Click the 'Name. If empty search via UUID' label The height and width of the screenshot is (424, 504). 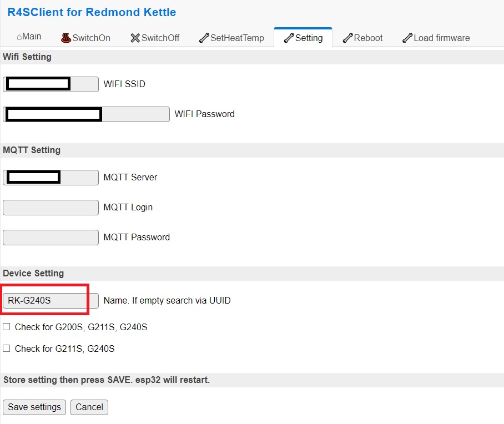point(167,301)
